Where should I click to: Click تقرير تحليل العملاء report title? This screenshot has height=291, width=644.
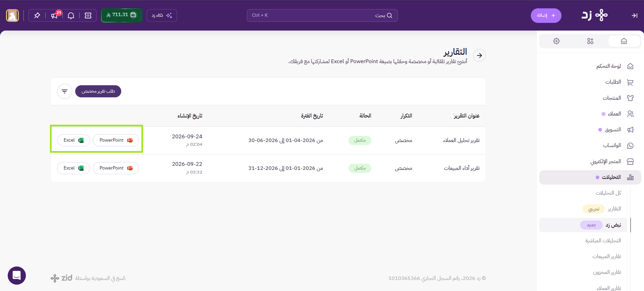tap(461, 140)
